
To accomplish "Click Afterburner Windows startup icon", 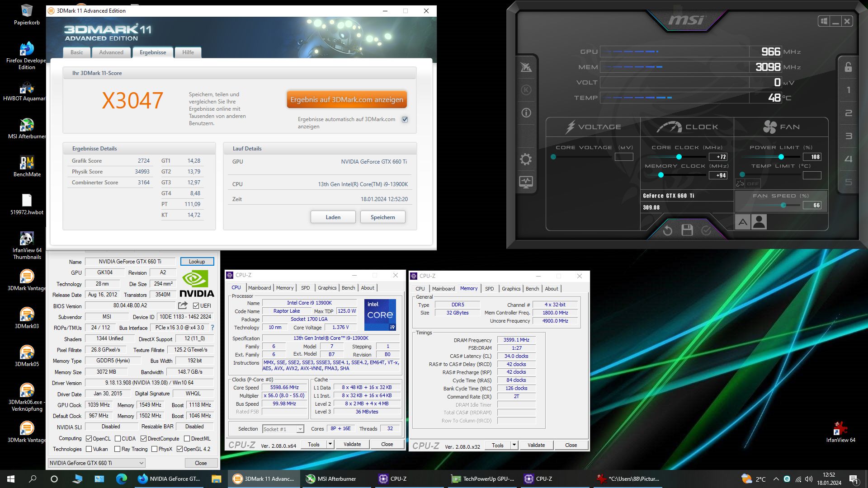I will (824, 21).
